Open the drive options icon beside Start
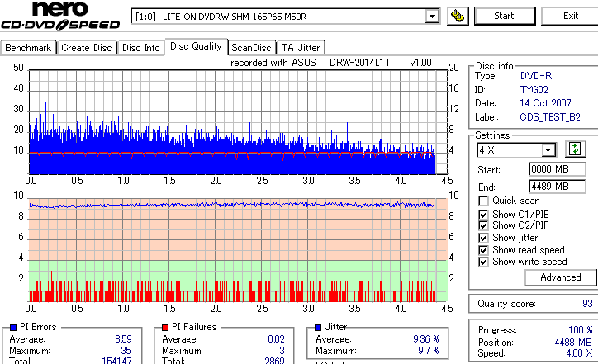598x364 pixels. point(458,16)
